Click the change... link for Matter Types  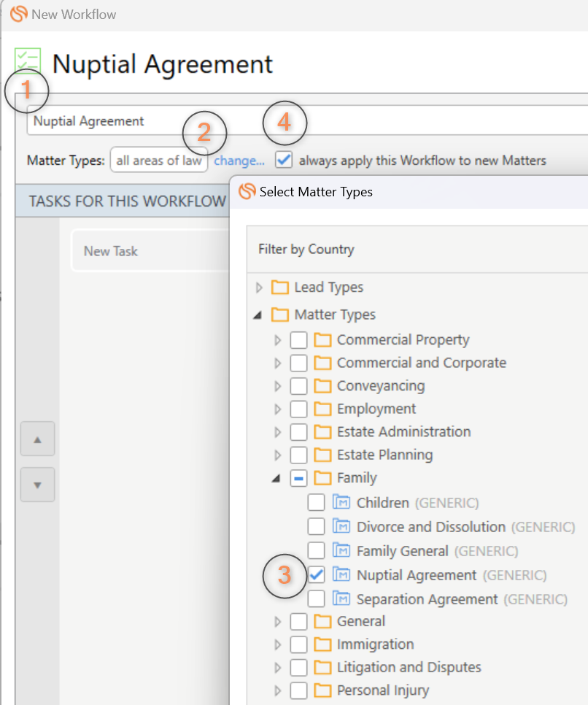(x=239, y=161)
